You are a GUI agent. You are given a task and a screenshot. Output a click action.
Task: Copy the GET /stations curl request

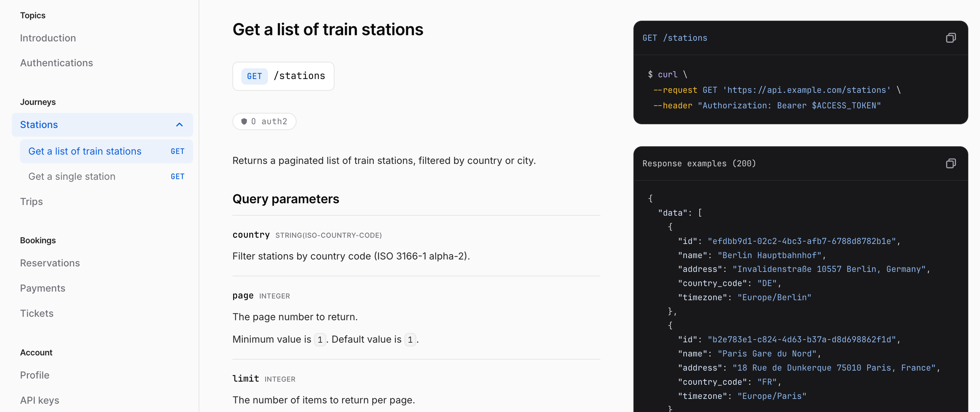[950, 38]
